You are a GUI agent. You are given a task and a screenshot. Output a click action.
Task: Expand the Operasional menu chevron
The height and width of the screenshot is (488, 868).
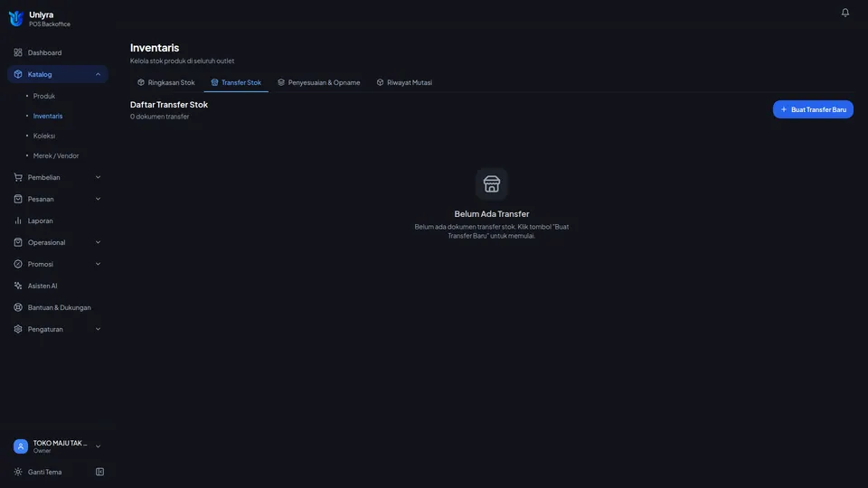tap(98, 242)
